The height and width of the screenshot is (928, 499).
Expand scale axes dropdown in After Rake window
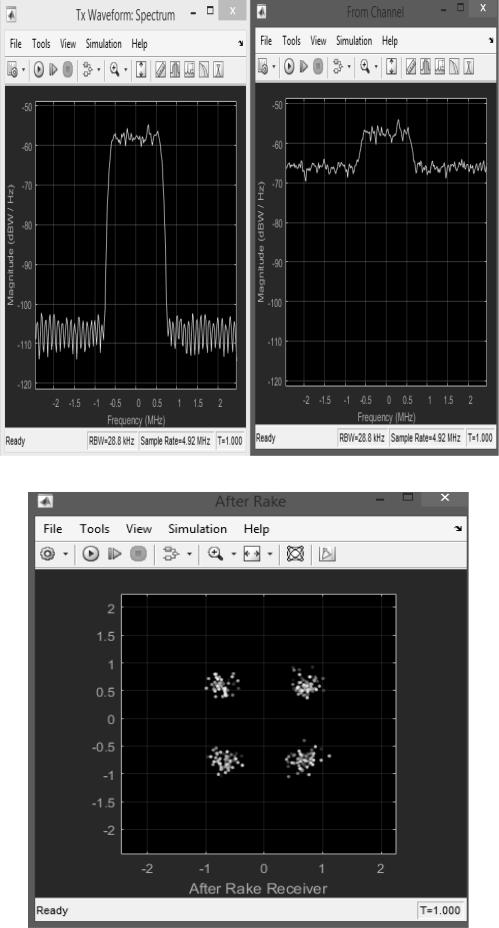coord(269,555)
